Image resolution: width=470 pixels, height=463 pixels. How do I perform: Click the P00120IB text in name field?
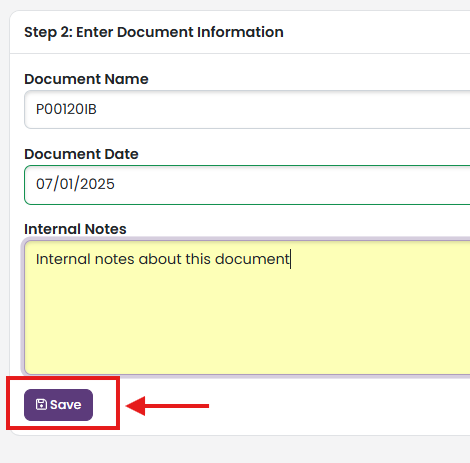coord(66,109)
